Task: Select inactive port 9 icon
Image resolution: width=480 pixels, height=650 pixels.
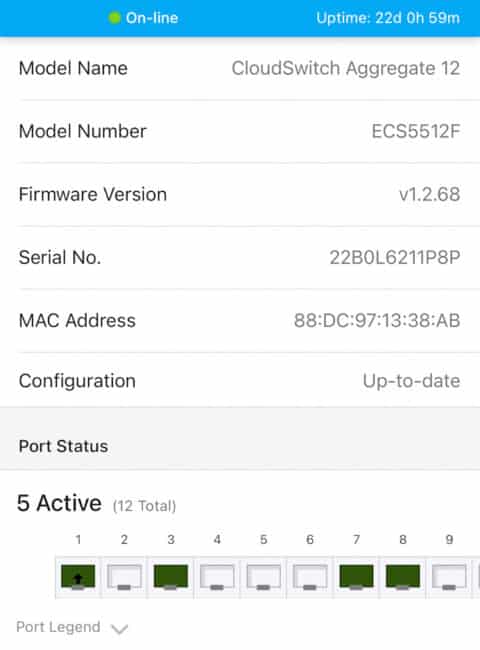Action: coord(449,577)
